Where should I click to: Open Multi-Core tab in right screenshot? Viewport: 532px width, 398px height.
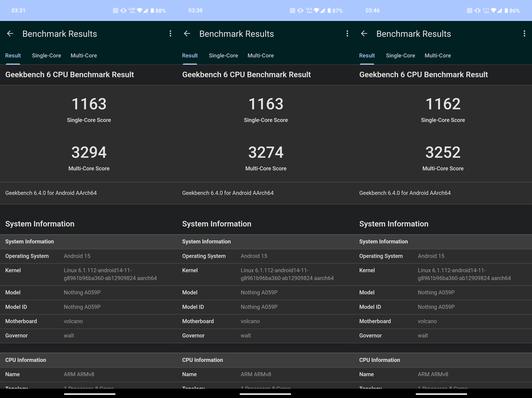point(438,55)
